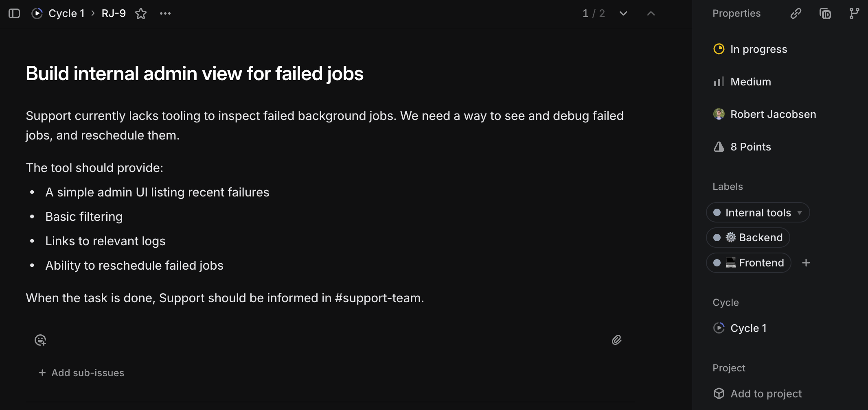868x410 pixels.
Task: Toggle the sidebar panel icon
Action: (14, 13)
